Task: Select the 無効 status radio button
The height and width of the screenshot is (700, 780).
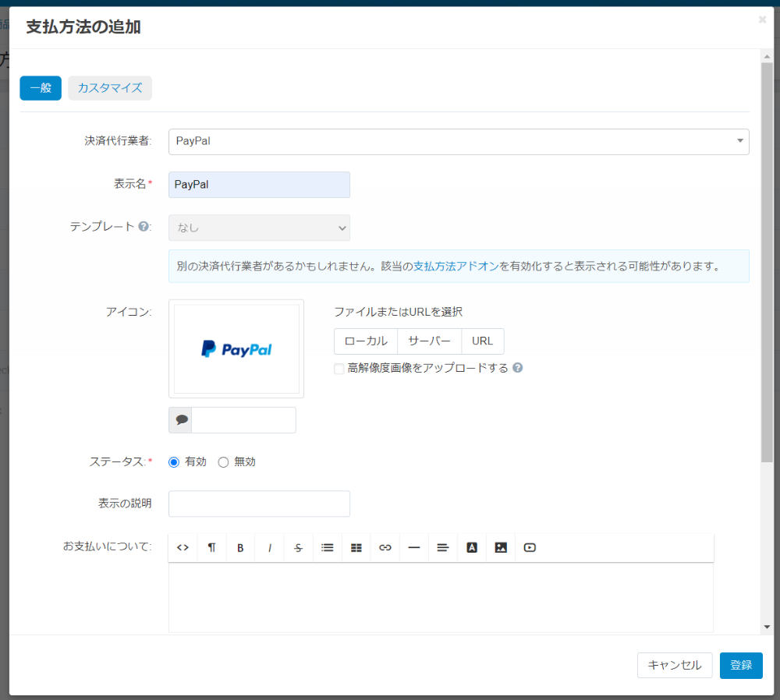Action: click(x=223, y=462)
